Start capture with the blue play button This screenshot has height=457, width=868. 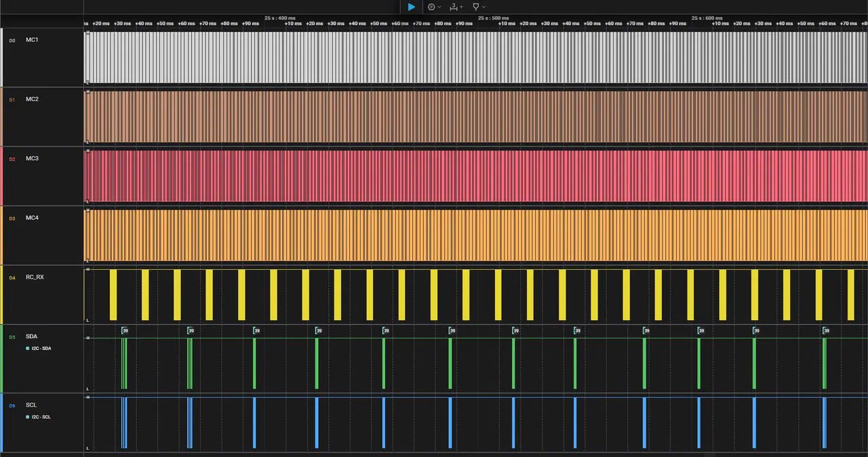(412, 7)
